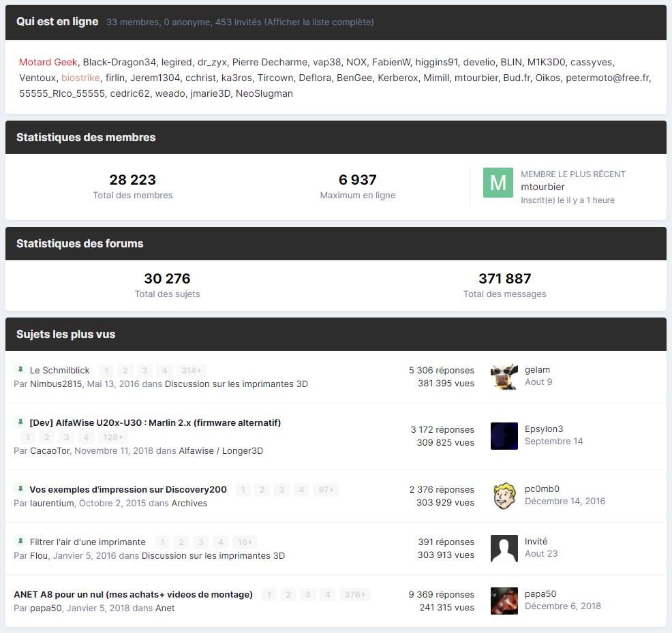This screenshot has height=633, width=672.
Task: Open the Invité silhouette avatar
Action: pyautogui.click(x=504, y=548)
